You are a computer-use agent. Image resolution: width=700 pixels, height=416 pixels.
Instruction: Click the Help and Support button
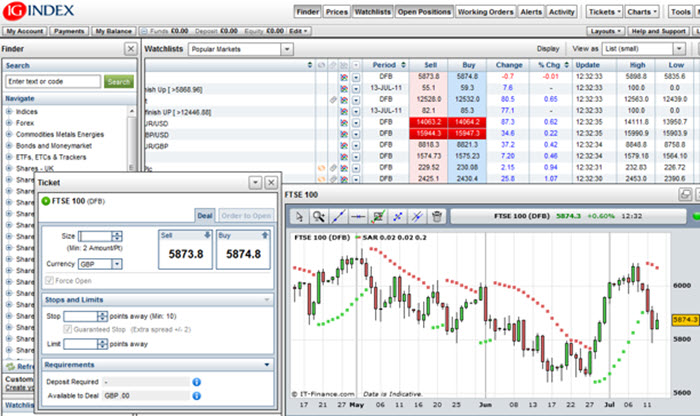658,31
